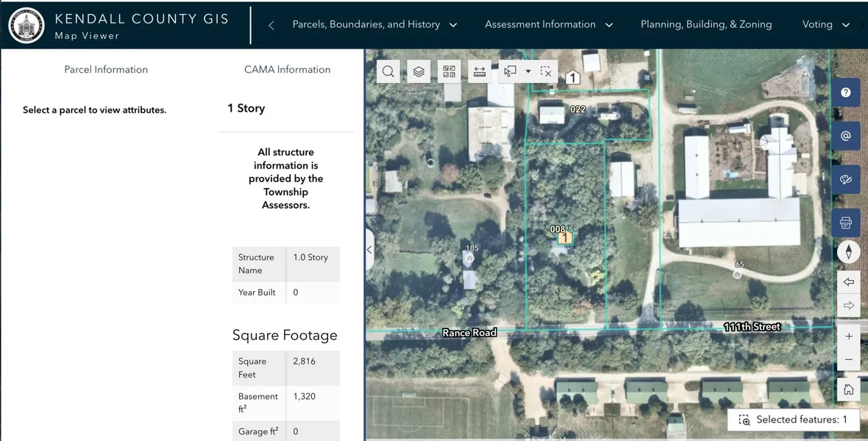The height and width of the screenshot is (441, 868).
Task: Open the map layers list
Action: click(419, 71)
